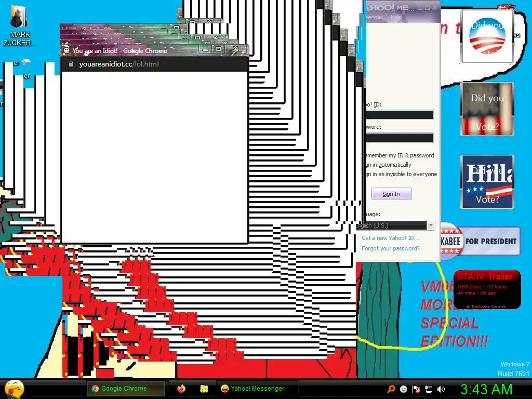Screen dimensions: 532x399
Task: Click the smiley favicon in the Chrome title bar
Action: pyautogui.click(x=66, y=50)
